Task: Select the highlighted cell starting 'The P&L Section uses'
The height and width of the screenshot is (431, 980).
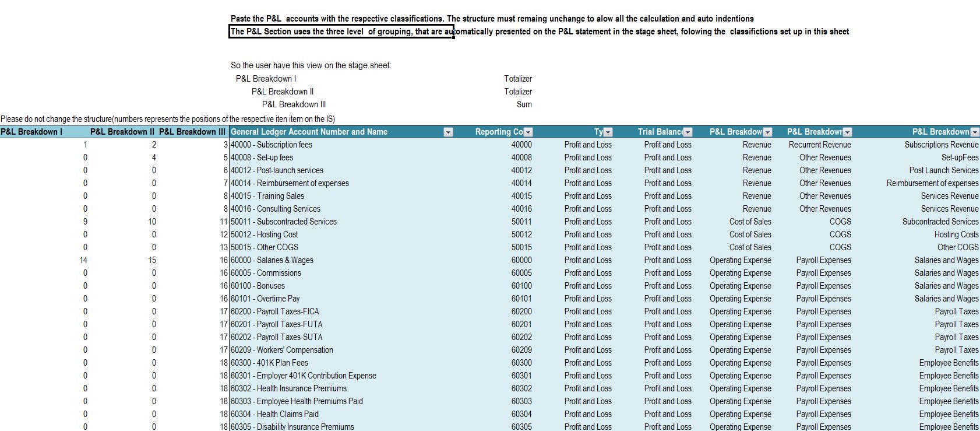Action: pos(341,31)
